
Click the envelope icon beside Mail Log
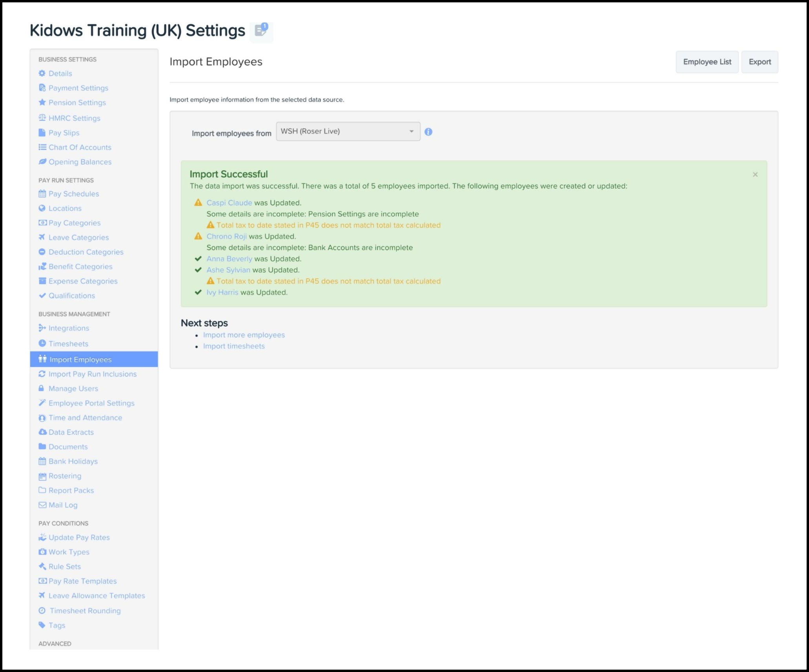point(42,505)
